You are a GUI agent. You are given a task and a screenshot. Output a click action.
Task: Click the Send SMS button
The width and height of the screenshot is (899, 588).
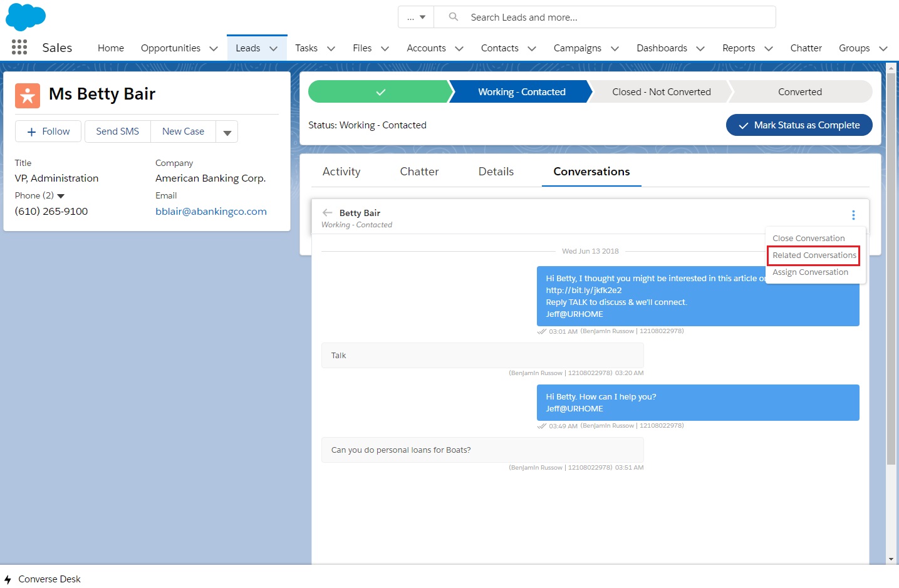(x=118, y=132)
